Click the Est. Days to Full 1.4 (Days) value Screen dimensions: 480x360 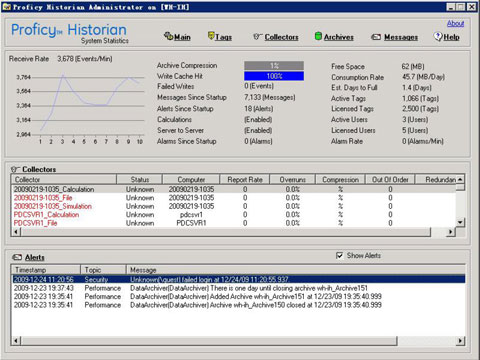(416, 88)
